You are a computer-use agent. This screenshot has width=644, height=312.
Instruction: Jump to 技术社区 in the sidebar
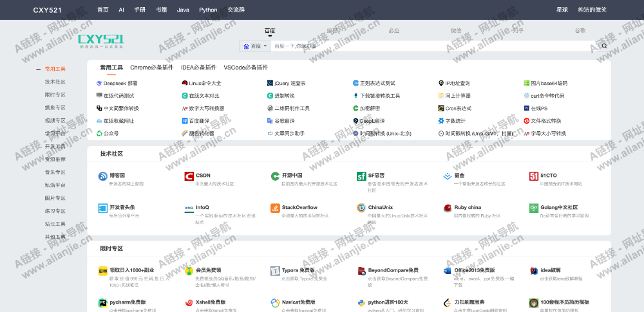(x=55, y=82)
